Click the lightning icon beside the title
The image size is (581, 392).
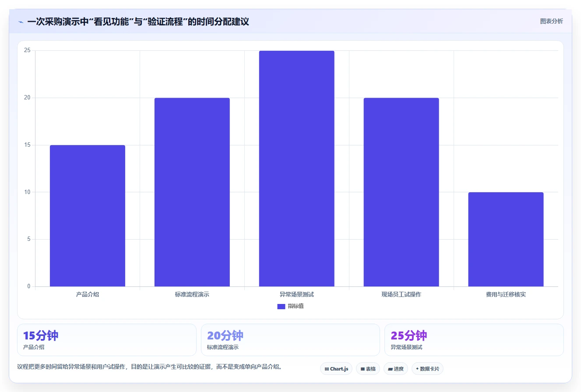(21, 22)
